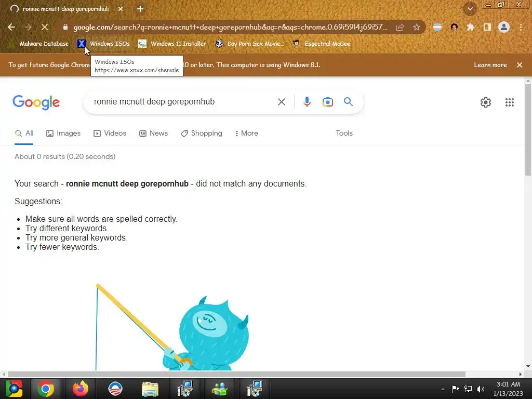Stop loading the page with X button
Viewport: 532px width, 399px height.
tap(45, 27)
